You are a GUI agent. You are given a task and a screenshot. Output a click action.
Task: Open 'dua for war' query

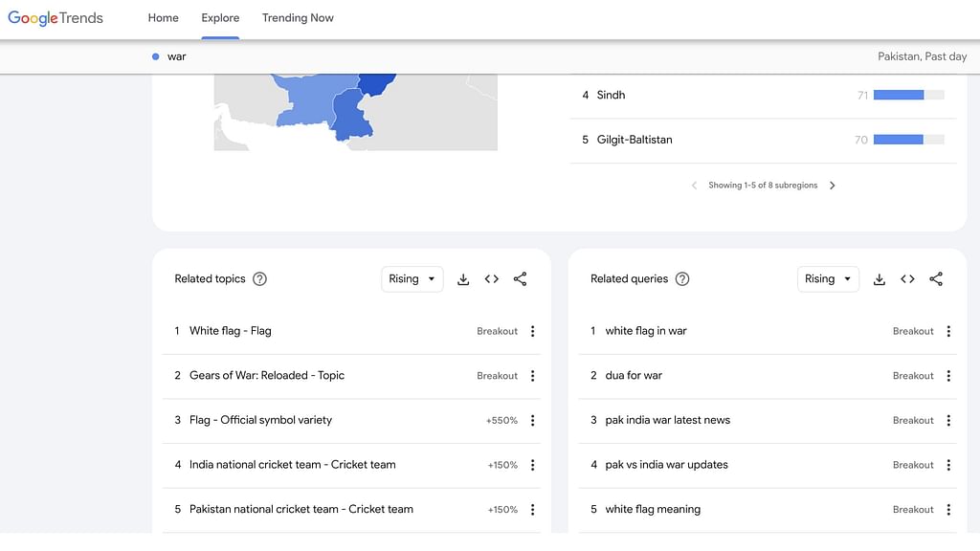pos(634,375)
